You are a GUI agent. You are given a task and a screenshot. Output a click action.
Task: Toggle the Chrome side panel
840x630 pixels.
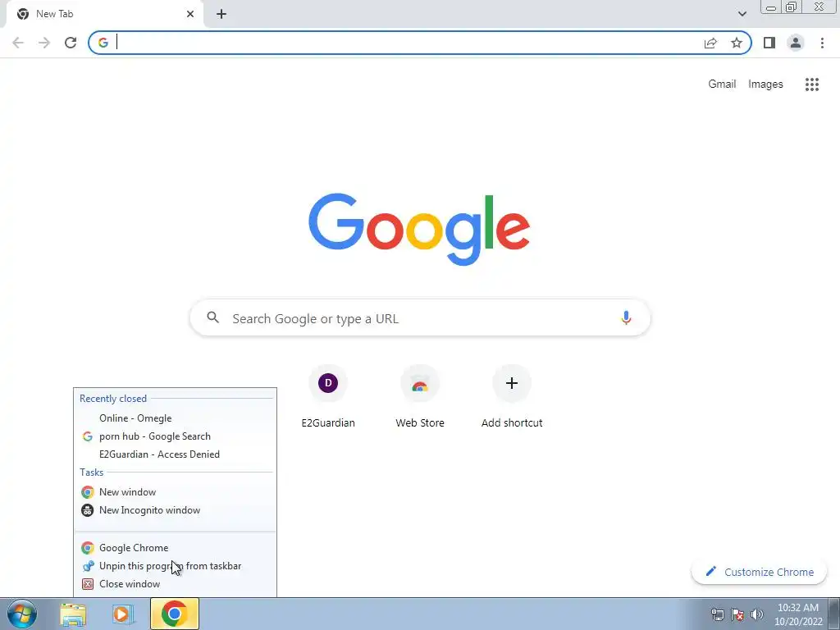pos(769,43)
